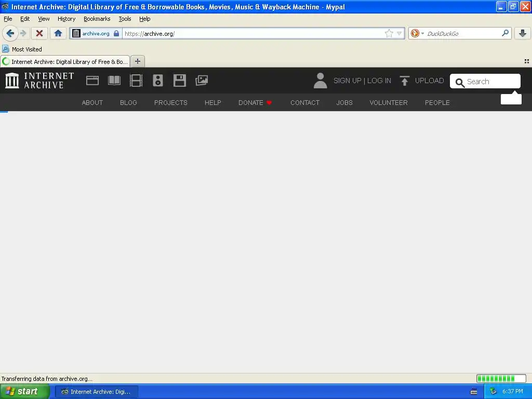The width and height of the screenshot is (532, 399).
Task: Open the Web (Wayback) icon
Action: point(92,81)
